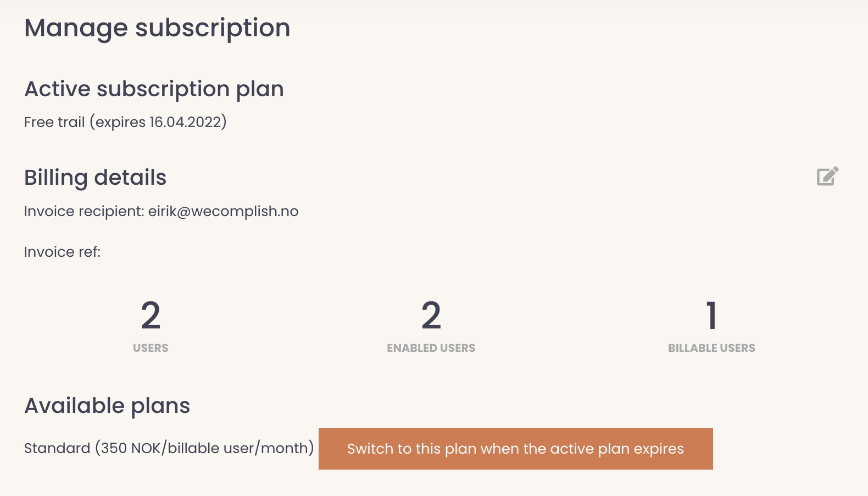The height and width of the screenshot is (496, 868).
Task: Click the enabled users count number
Action: [431, 316]
